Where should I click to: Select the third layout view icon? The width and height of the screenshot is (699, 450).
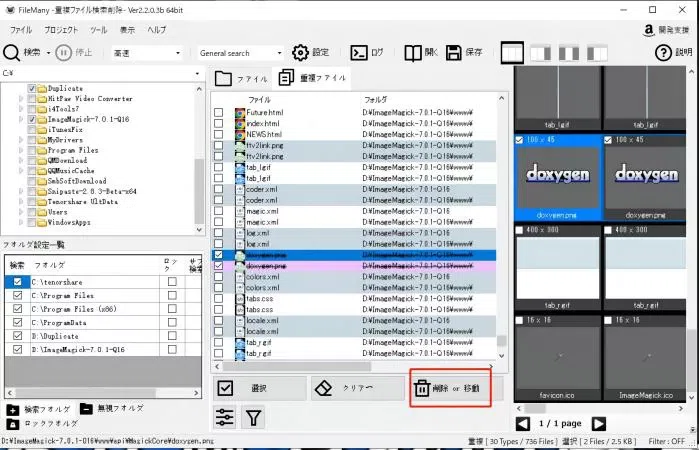[569, 53]
